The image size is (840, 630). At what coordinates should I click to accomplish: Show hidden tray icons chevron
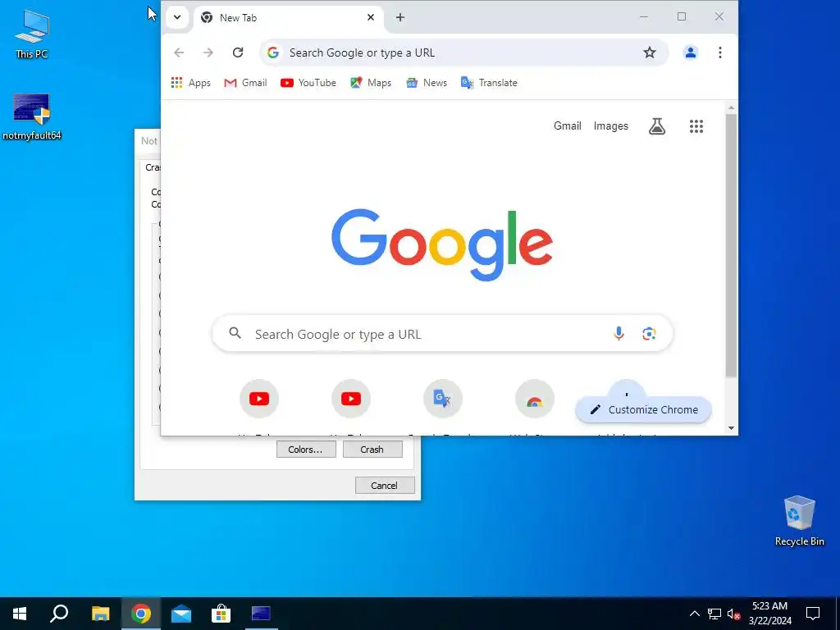pos(694,614)
